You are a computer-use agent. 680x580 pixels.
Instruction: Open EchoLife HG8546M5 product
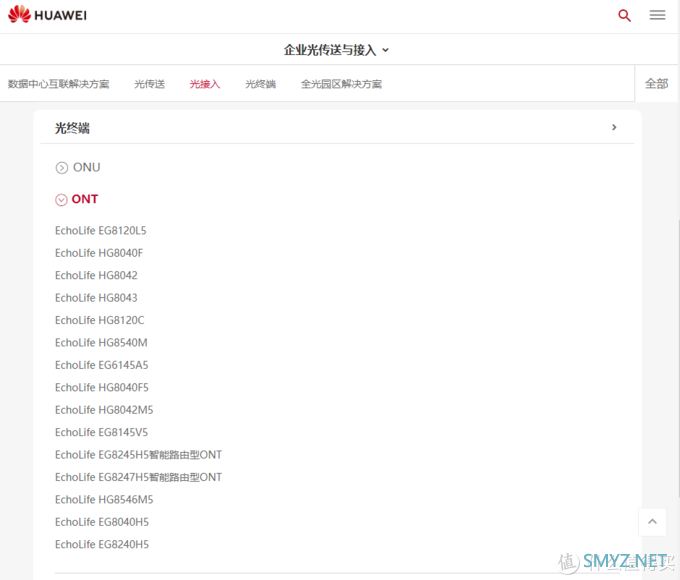[x=104, y=500]
